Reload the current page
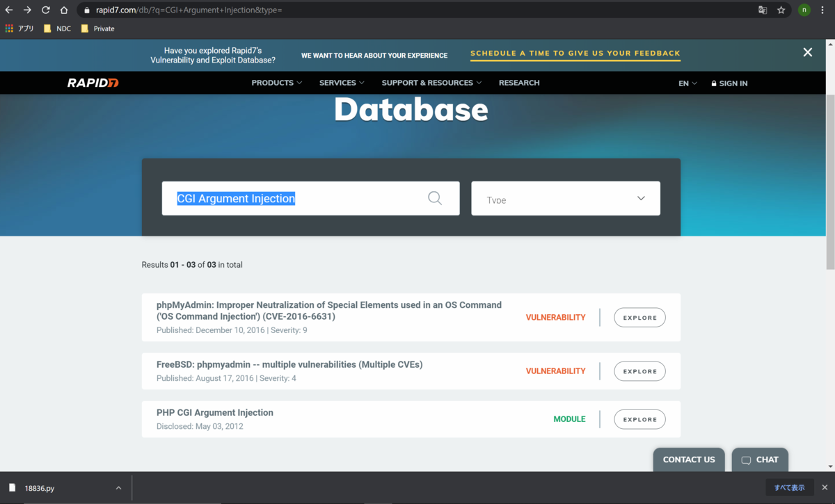 tap(46, 10)
